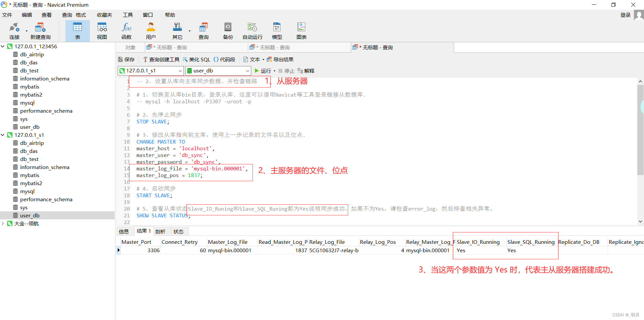Viewport: 644px width, 320px height.
Task: Collapse the 127.0.0.1_s1 connection tree
Action: (3, 135)
